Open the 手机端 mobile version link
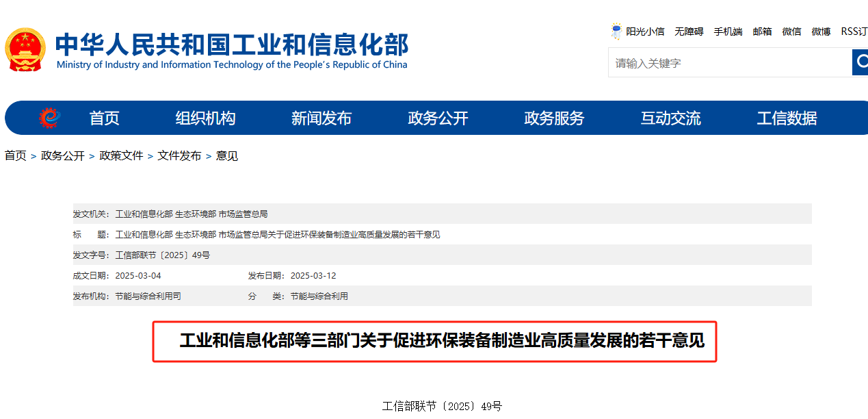This screenshot has height=419, width=868. point(728,31)
